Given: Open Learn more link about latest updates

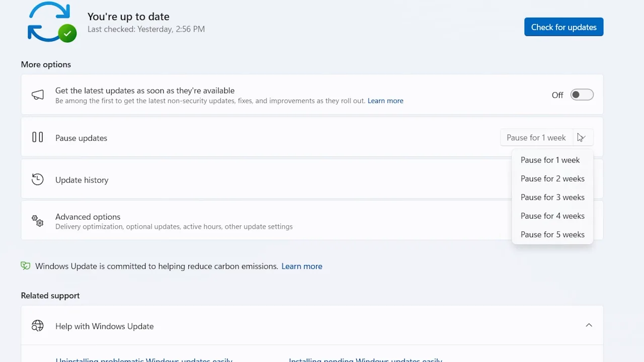Looking at the screenshot, I should [x=385, y=101].
